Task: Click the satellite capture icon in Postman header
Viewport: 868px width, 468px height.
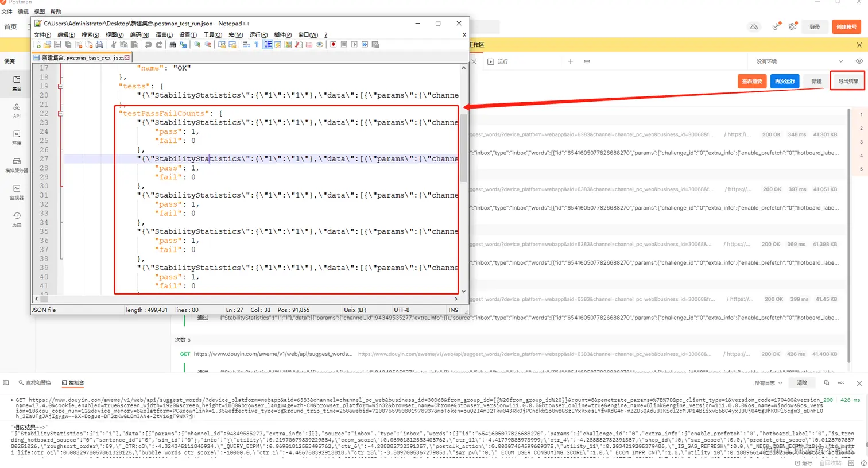Action: (x=776, y=27)
